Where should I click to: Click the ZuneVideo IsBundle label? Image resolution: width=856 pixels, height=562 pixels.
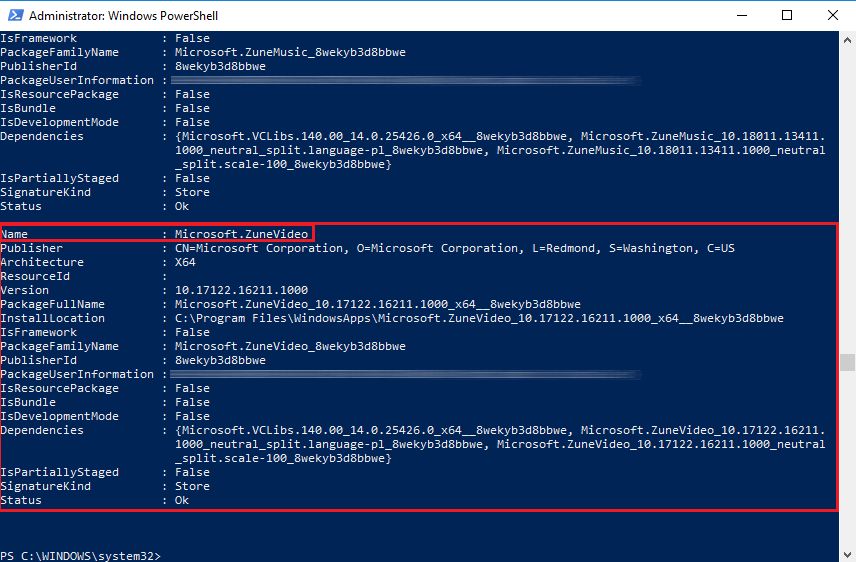[x=28, y=403]
